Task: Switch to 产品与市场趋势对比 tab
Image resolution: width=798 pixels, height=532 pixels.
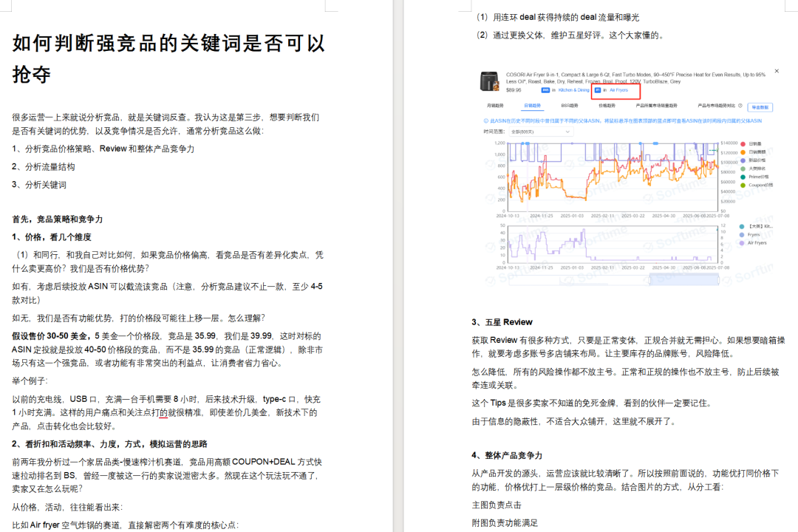Action: tap(717, 106)
